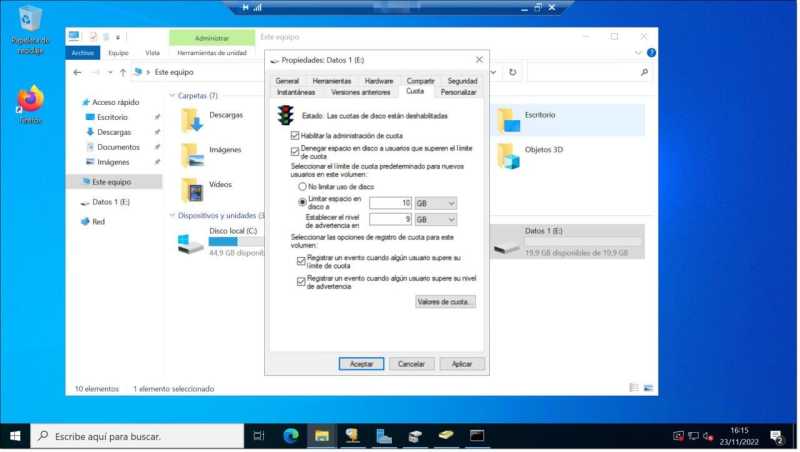Viewport: 800px width, 452px height.
Task: Click the taskbar search box
Action: (137, 436)
